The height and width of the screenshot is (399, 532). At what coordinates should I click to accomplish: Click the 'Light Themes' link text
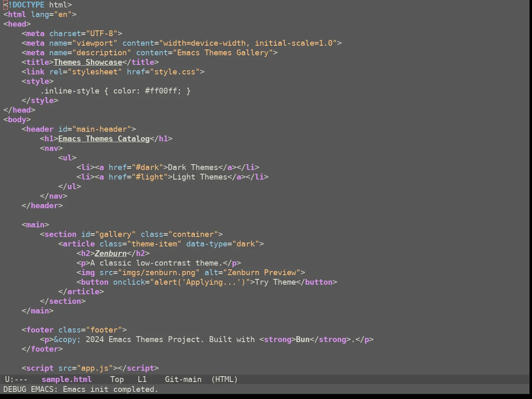(200, 177)
